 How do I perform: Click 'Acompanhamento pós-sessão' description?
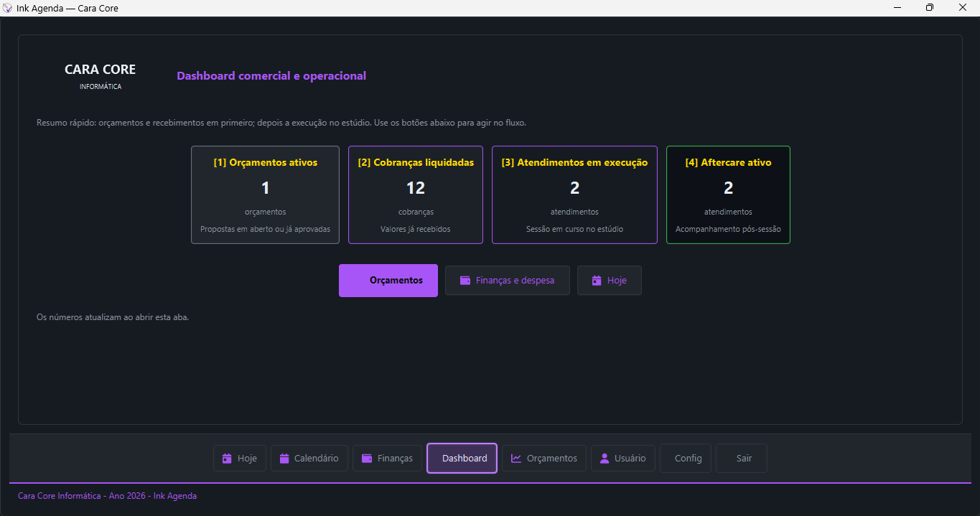coord(728,230)
